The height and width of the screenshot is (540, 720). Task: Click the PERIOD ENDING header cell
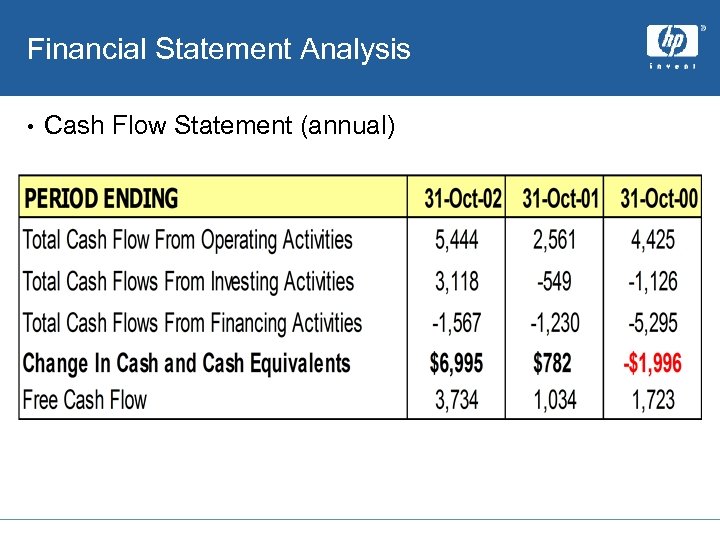click(101, 199)
